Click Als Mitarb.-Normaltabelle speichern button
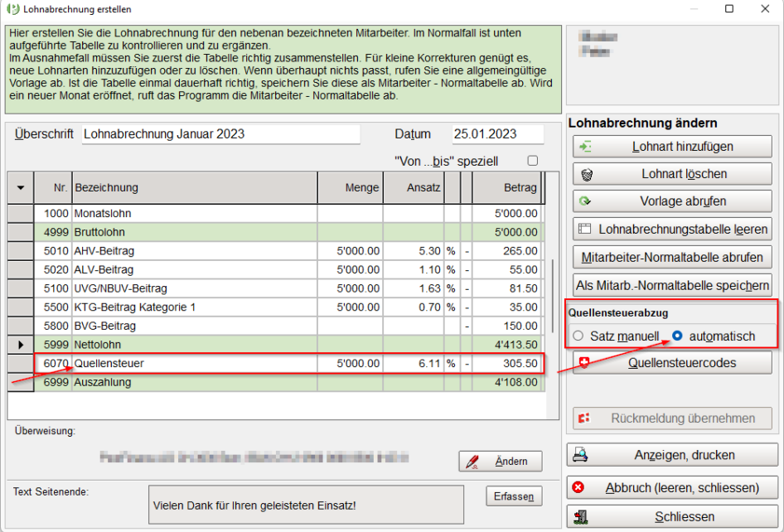Image resolution: width=784 pixels, height=532 pixels. pos(672,286)
